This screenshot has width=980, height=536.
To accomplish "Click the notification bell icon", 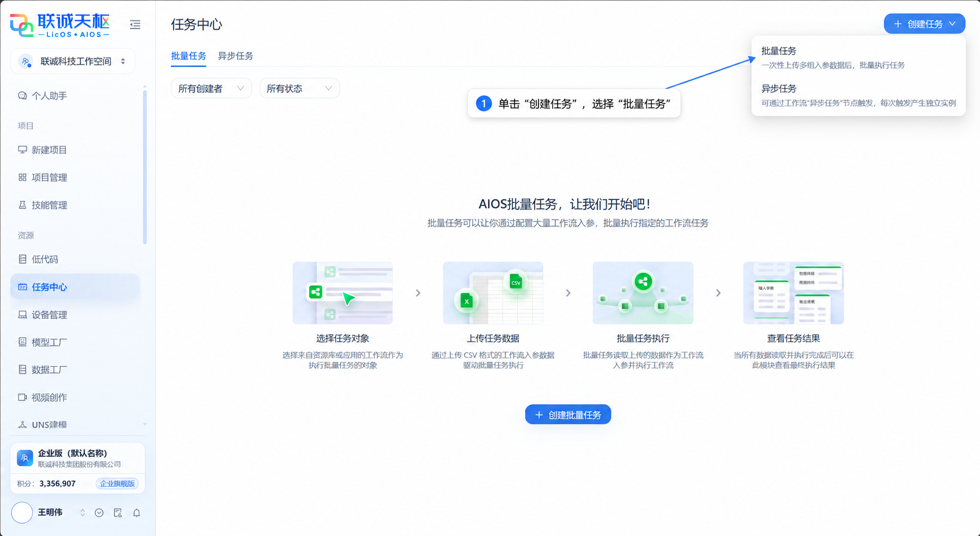I will tap(136, 513).
